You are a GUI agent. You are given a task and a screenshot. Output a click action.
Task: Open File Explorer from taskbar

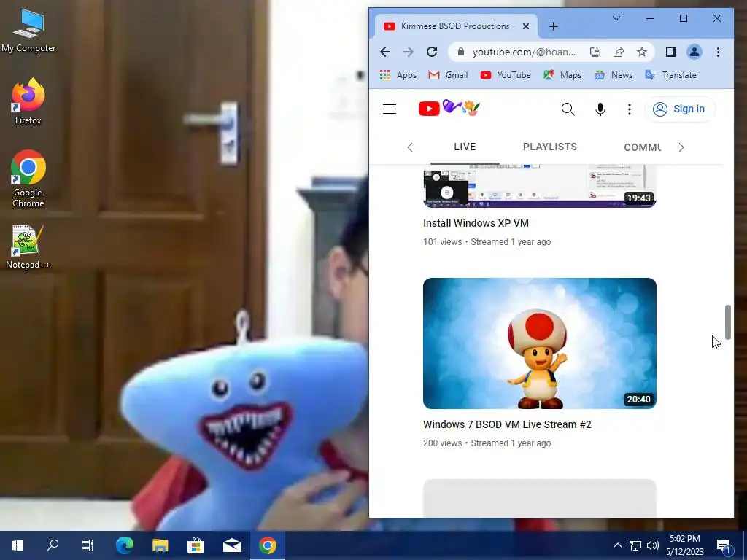point(160,545)
